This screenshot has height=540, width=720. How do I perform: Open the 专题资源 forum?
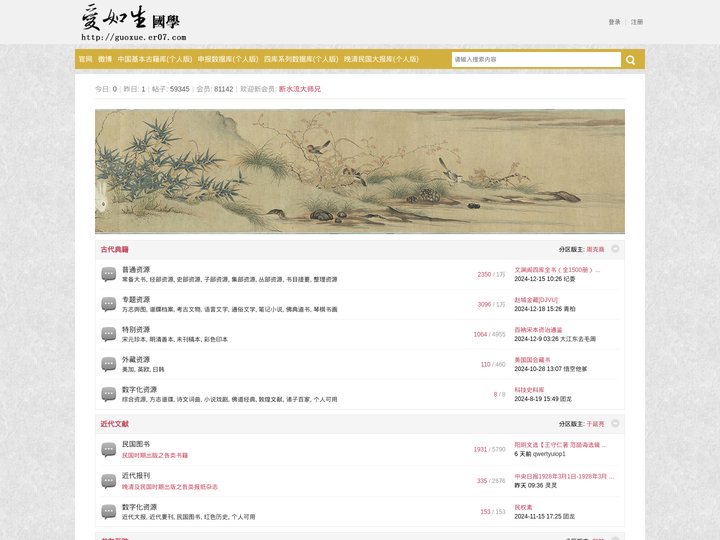(136, 299)
